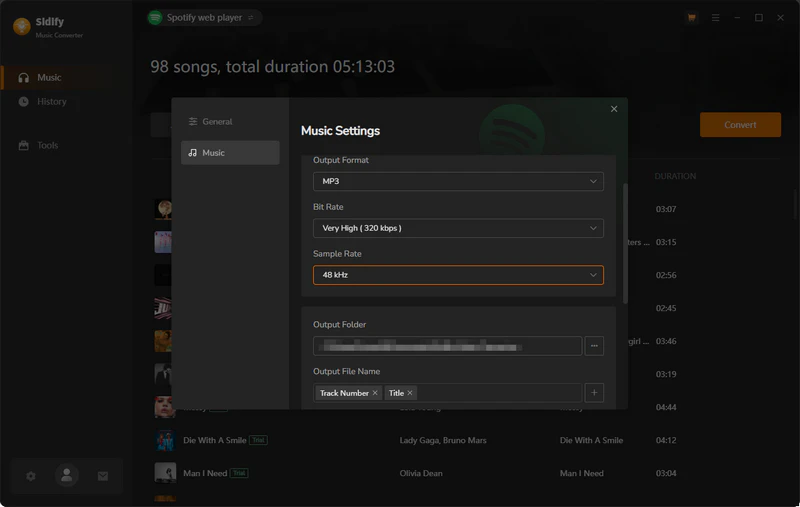Click artist Lady Gaga, Bruno Mars

(x=443, y=440)
